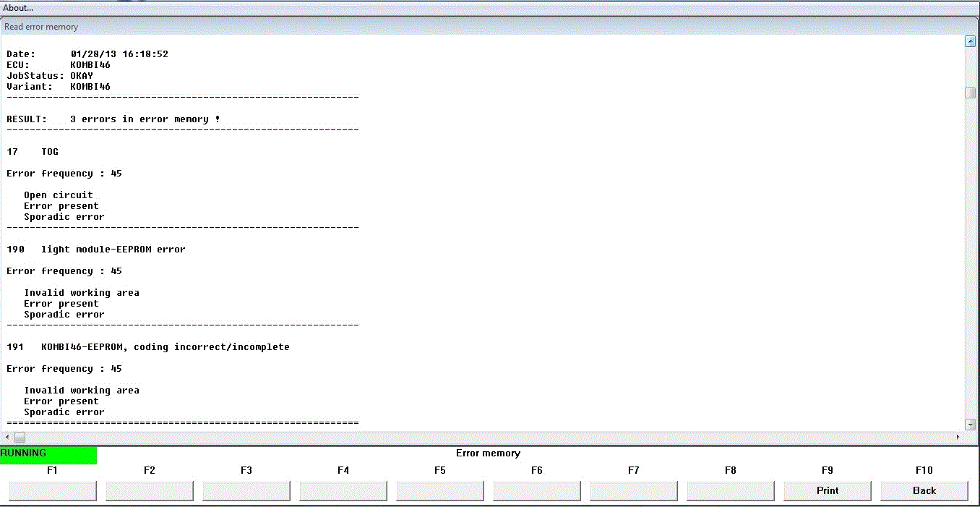Open the About... menu
The width and height of the screenshot is (980, 507).
[19, 8]
